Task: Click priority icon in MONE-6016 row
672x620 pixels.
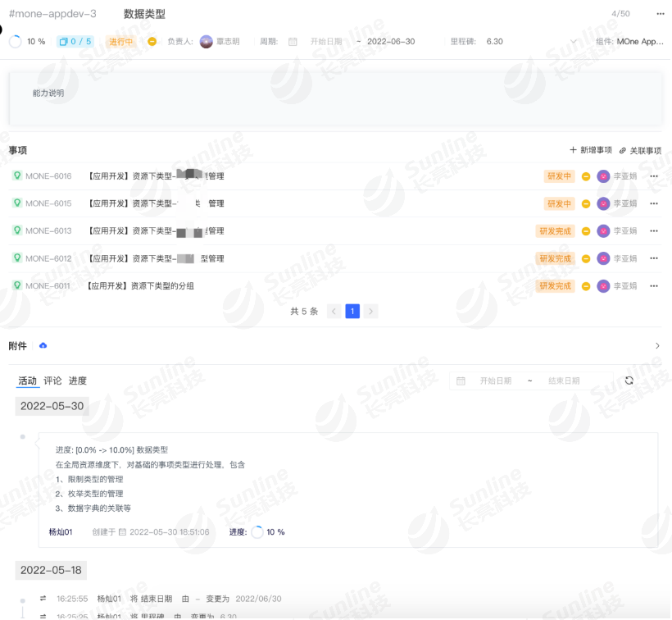Action: click(586, 176)
